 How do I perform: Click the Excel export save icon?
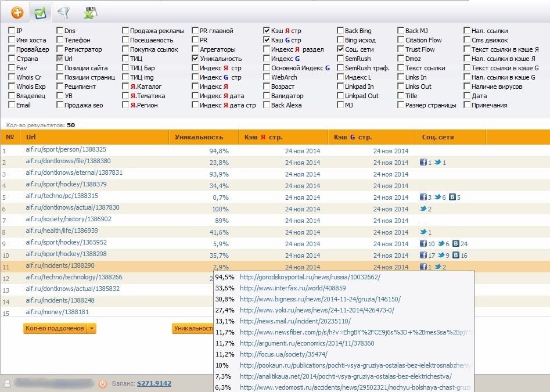click(90, 12)
